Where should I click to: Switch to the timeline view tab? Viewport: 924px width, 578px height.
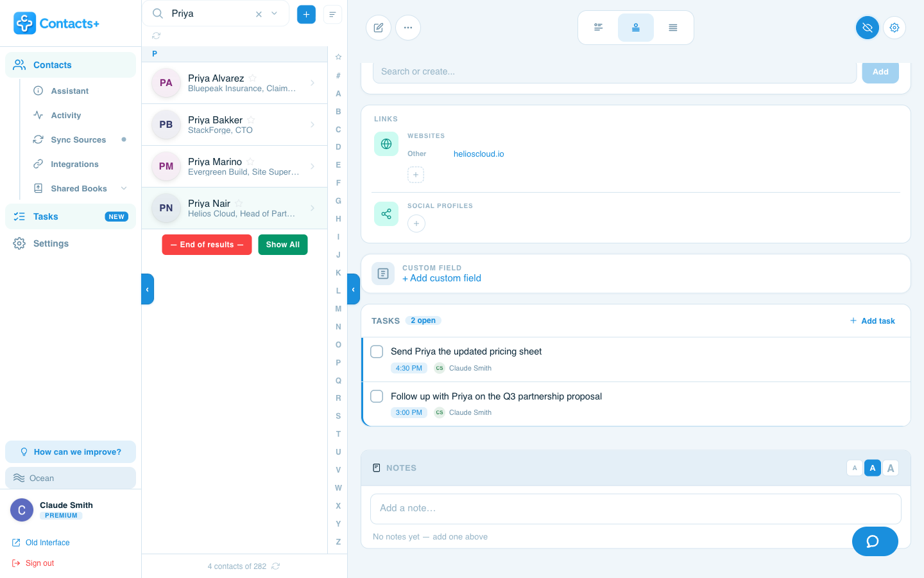[598, 28]
